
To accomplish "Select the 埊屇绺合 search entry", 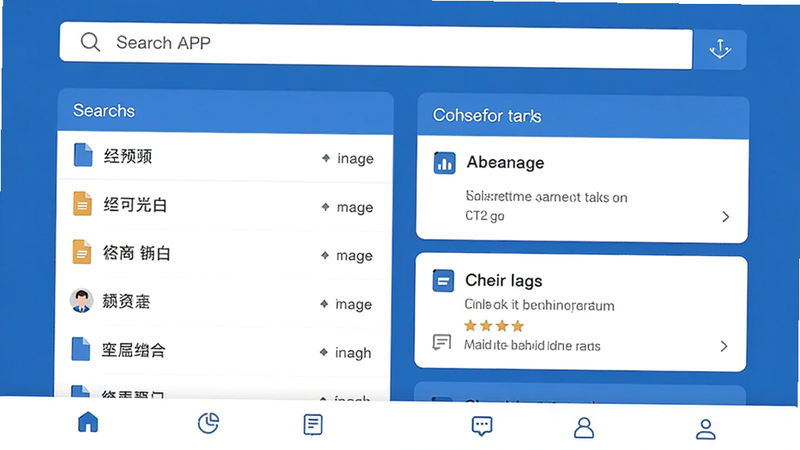I will (x=223, y=351).
